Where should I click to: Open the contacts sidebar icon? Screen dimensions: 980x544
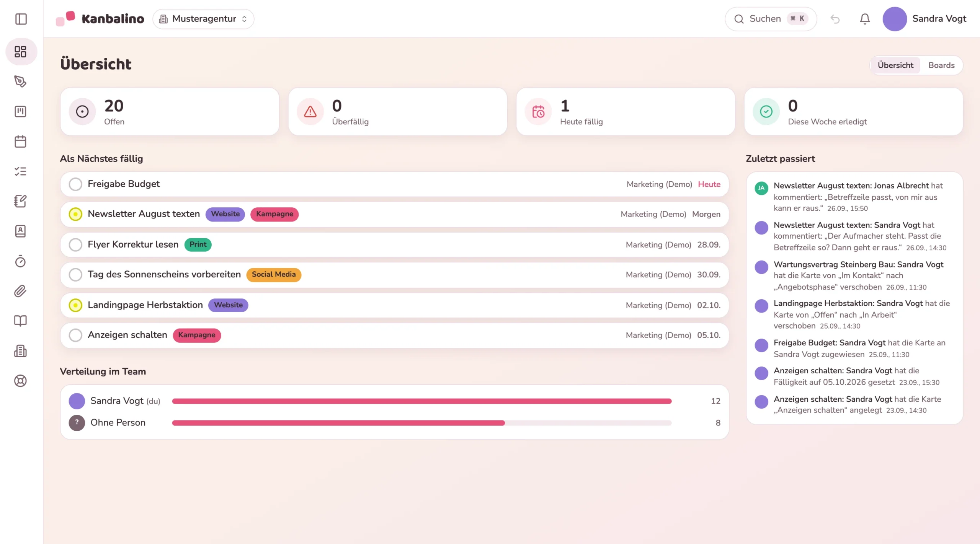point(20,231)
